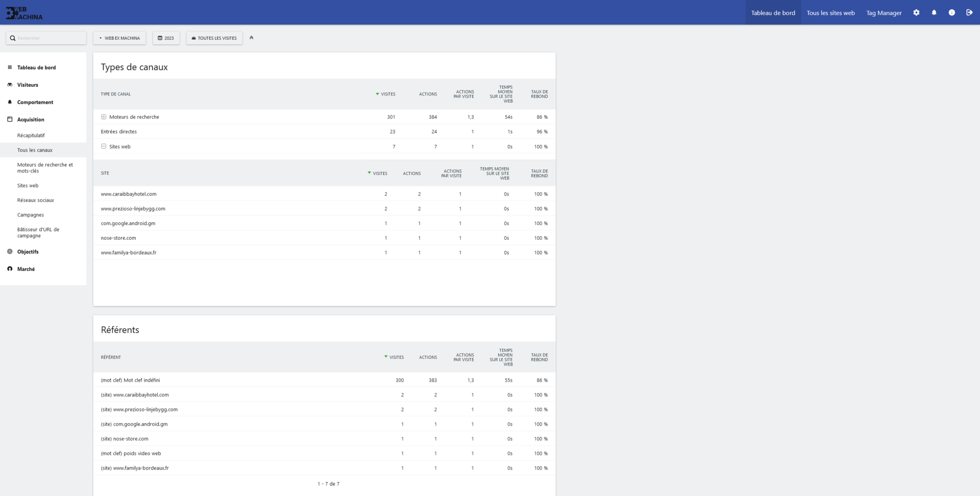Viewport: 980px width, 496px height.
Task: Expand the Moteurs de recherche row
Action: pos(104,117)
